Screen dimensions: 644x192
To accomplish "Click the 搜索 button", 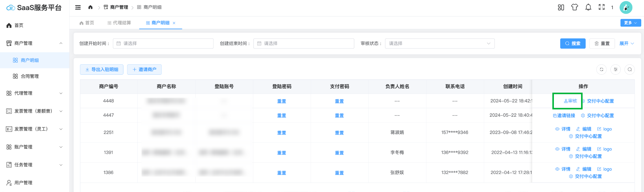I will [573, 44].
